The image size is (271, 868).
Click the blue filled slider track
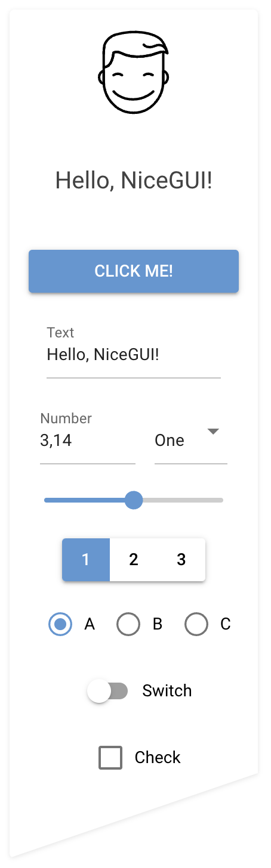click(x=85, y=500)
